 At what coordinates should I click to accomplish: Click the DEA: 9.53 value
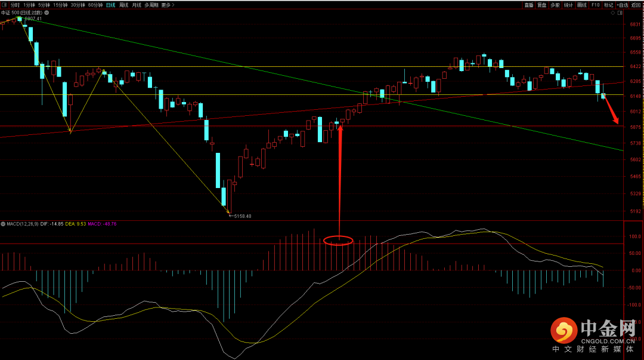coord(76,224)
